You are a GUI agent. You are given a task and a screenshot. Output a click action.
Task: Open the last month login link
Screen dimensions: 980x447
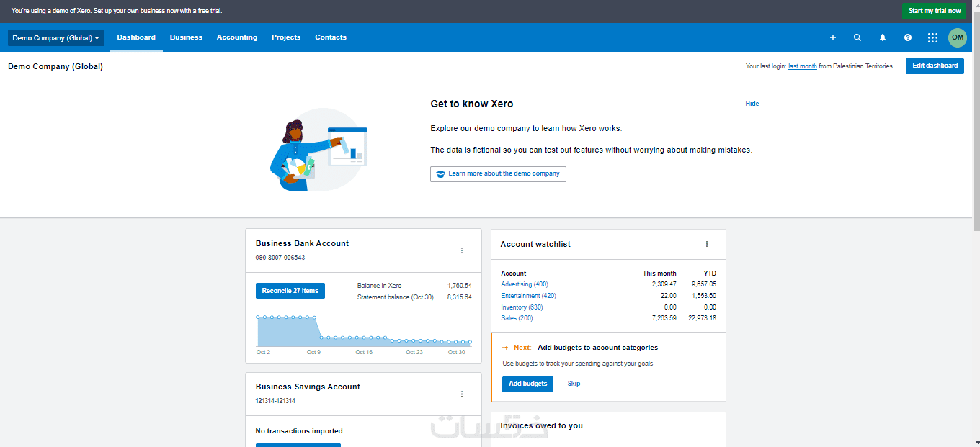803,66
